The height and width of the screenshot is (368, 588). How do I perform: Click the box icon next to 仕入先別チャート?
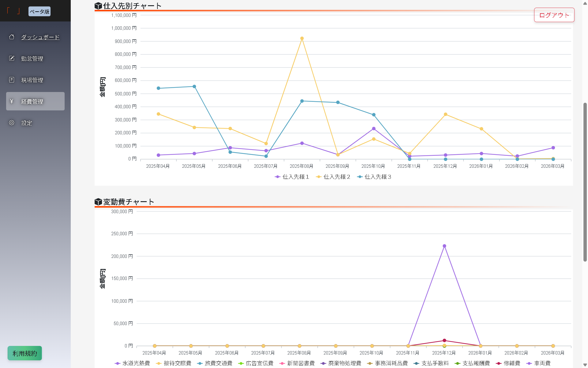tap(98, 6)
